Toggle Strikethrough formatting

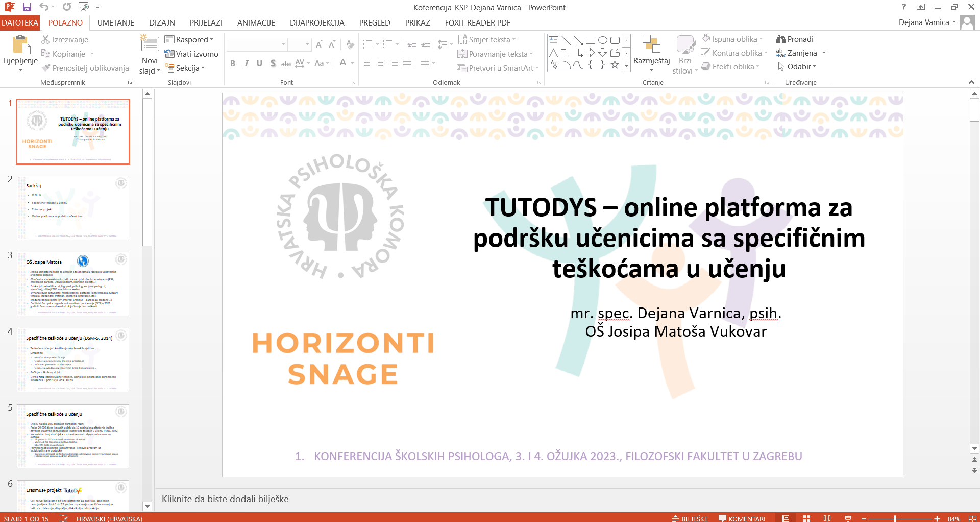click(x=286, y=63)
